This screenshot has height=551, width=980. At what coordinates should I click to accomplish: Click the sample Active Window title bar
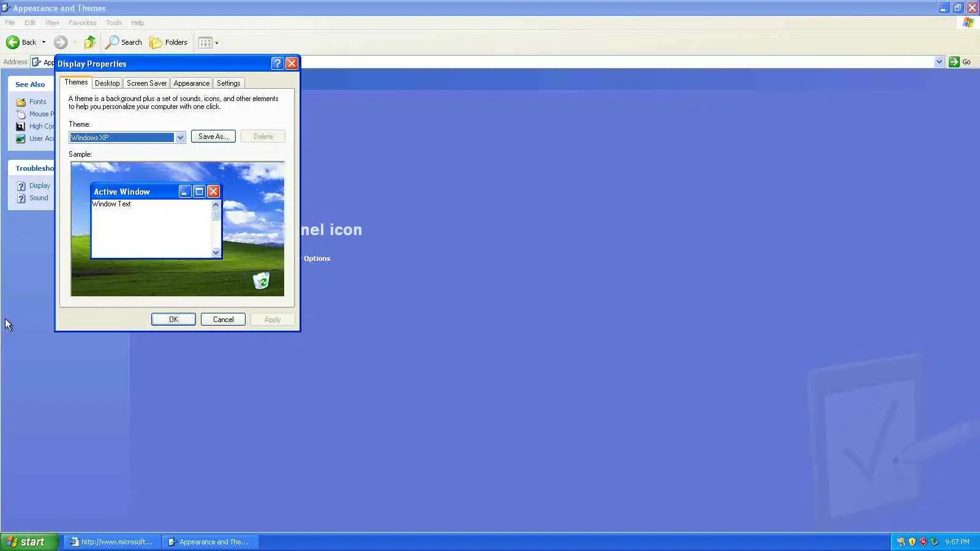[156, 192]
